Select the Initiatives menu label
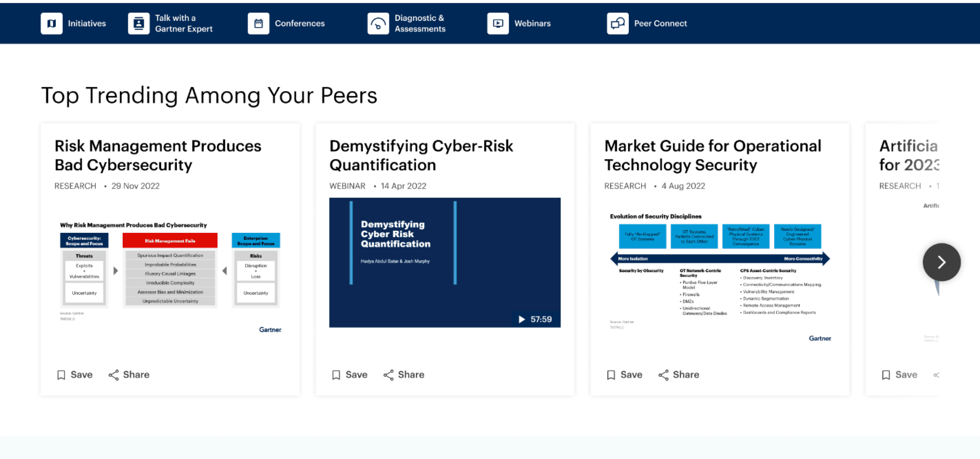 [87, 24]
